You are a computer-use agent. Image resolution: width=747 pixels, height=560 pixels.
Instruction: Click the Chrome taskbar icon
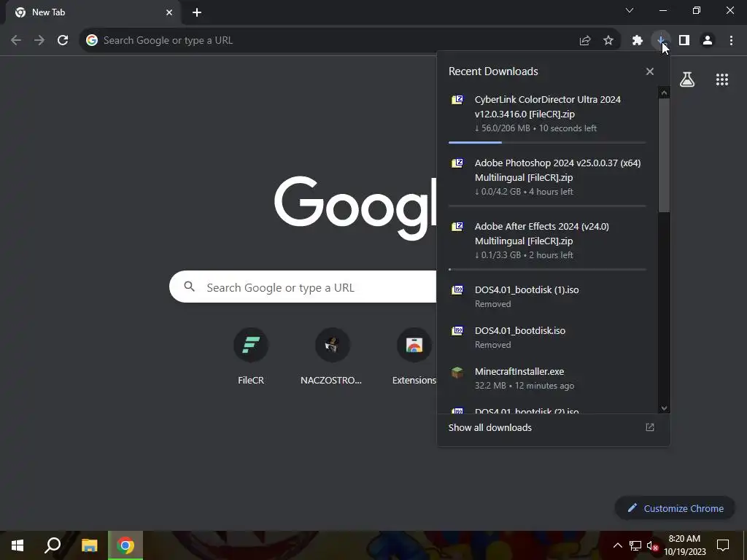pos(125,545)
